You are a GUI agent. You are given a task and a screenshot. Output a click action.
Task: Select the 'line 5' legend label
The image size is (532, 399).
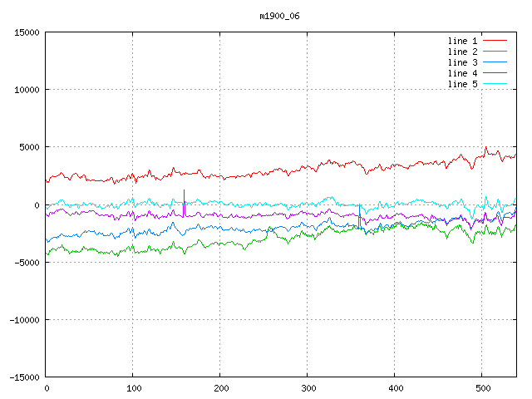pyautogui.click(x=462, y=84)
